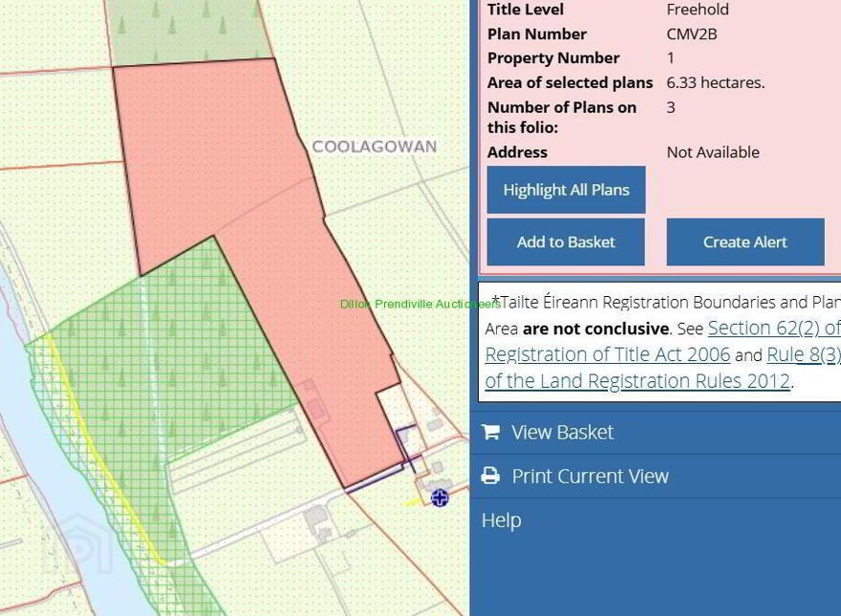
Task: Click the printer icon
Action: [x=490, y=476]
